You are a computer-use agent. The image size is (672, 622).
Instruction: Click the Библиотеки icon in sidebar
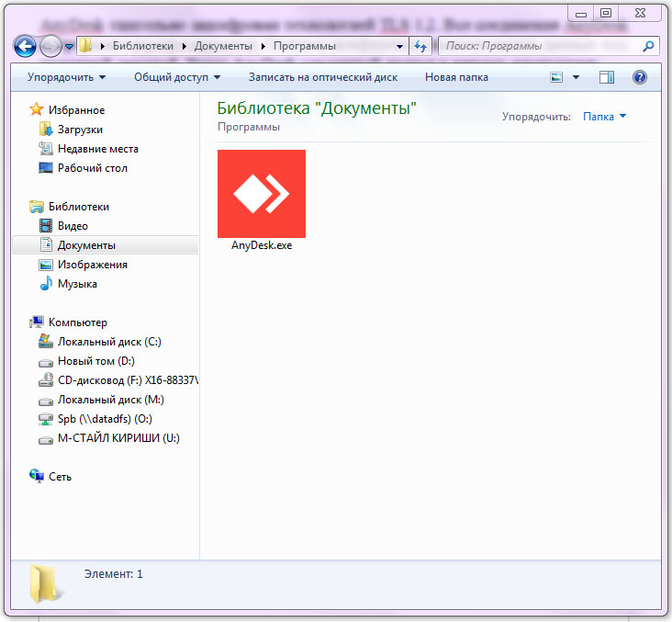point(37,207)
